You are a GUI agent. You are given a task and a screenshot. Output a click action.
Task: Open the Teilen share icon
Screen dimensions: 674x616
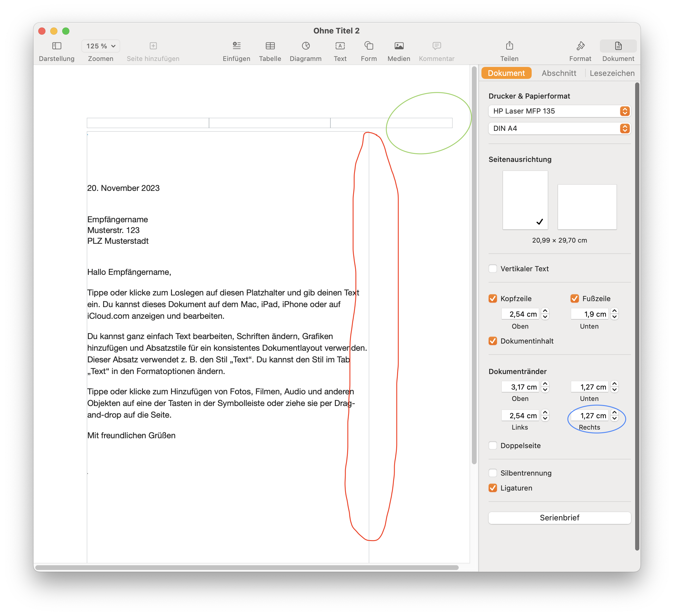tap(509, 46)
